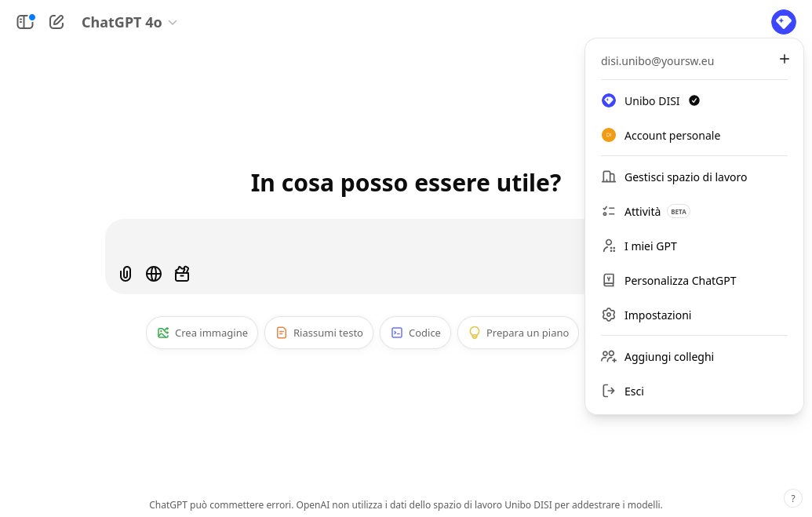
Task: Go to I miei GPT
Action: click(x=650, y=246)
